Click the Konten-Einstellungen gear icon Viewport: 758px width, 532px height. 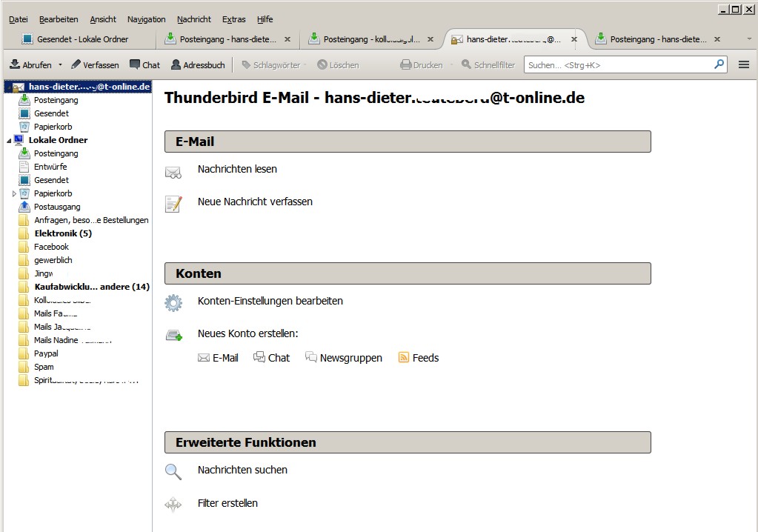point(173,303)
